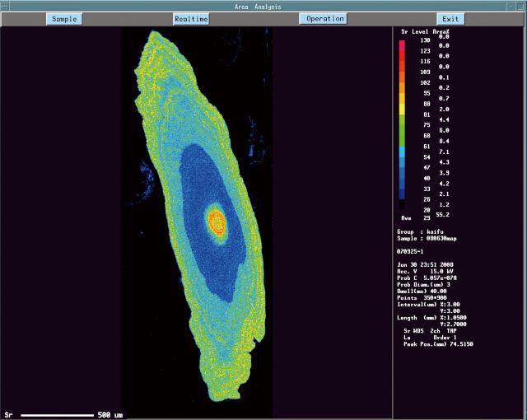The image size is (527, 420).
Task: Select level value 47 in legend
Action: click(427, 168)
